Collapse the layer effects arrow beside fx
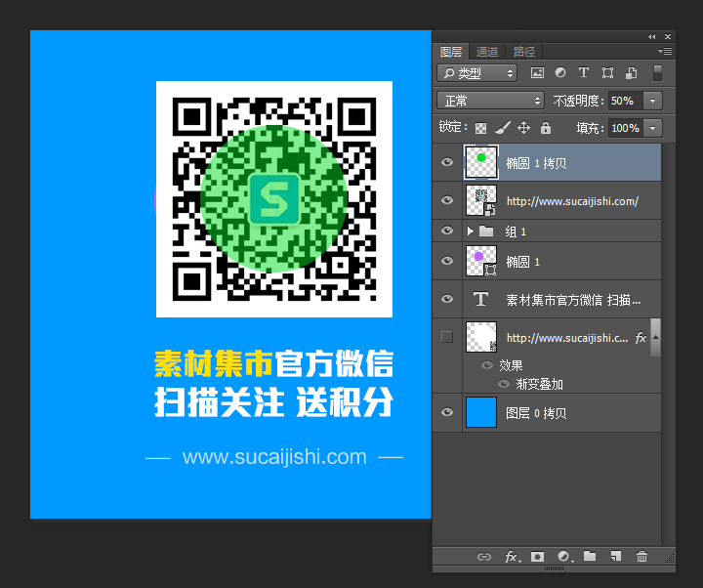The width and height of the screenshot is (703, 588). coord(655,337)
